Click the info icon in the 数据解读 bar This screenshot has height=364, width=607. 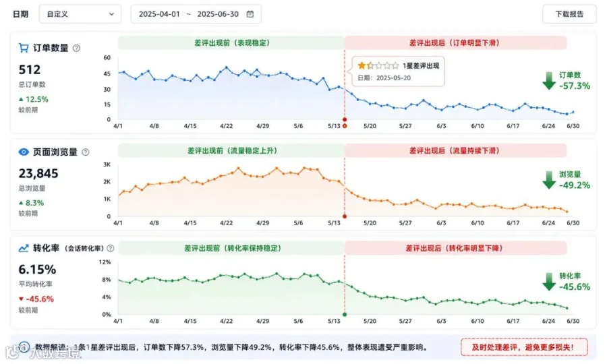pyautogui.click(x=24, y=347)
